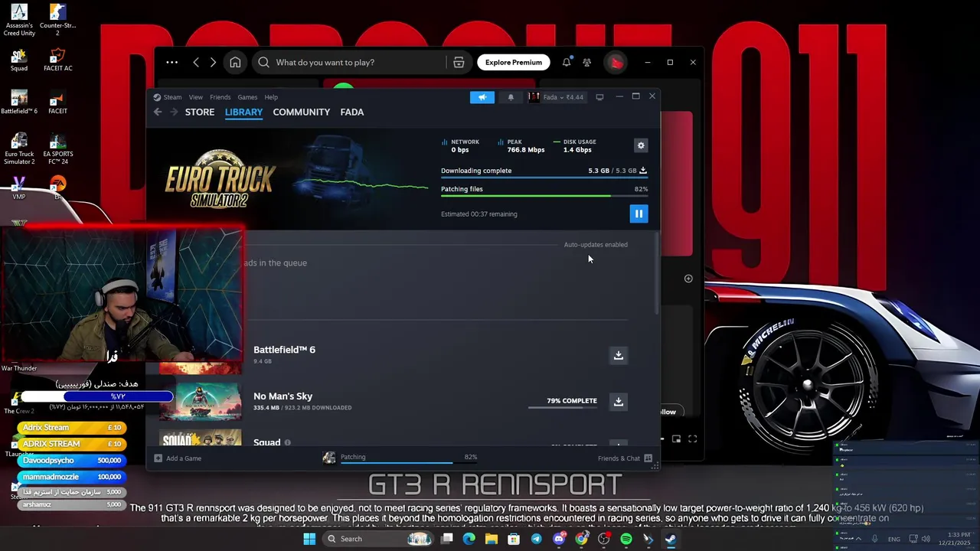The width and height of the screenshot is (980, 551).
Task: Toggle Steam Big Picture mode icon
Action: pos(599,97)
